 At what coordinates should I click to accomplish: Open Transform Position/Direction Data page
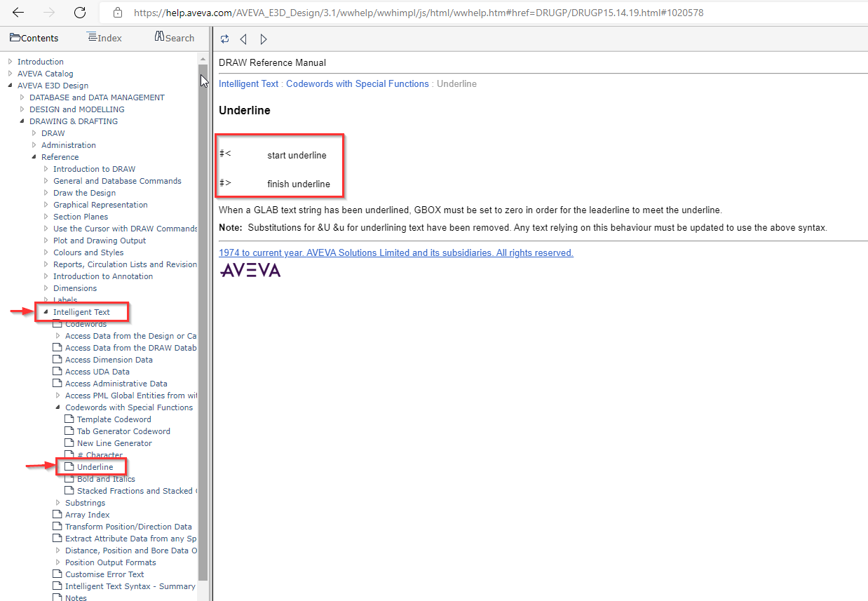coord(128,527)
